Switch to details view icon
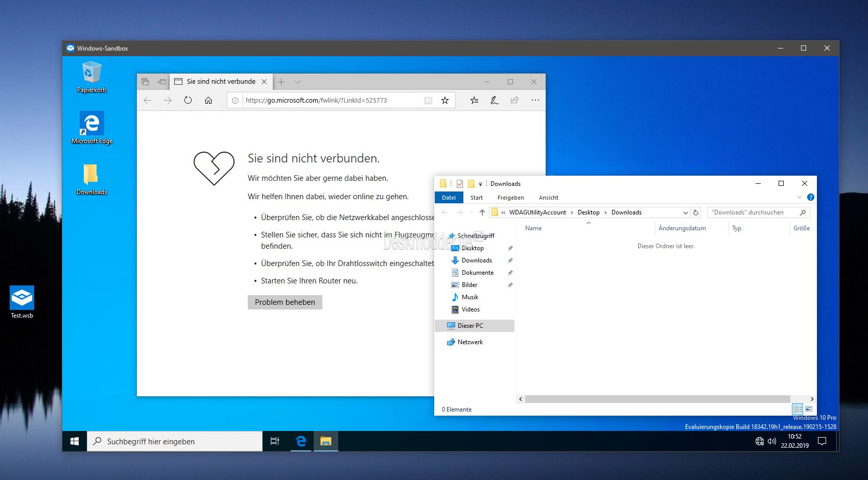 click(x=797, y=409)
